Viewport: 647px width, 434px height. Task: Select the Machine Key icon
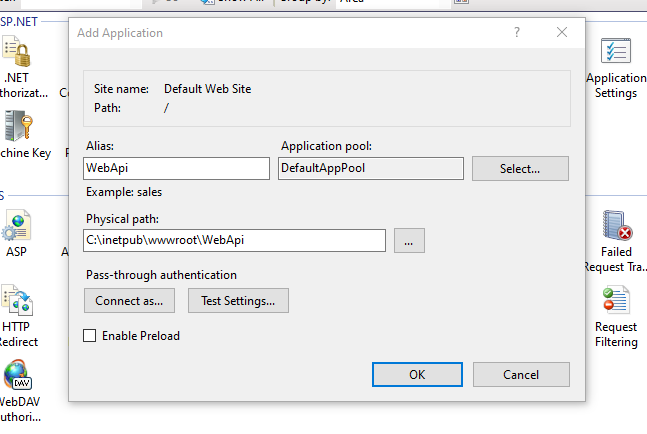(17, 125)
